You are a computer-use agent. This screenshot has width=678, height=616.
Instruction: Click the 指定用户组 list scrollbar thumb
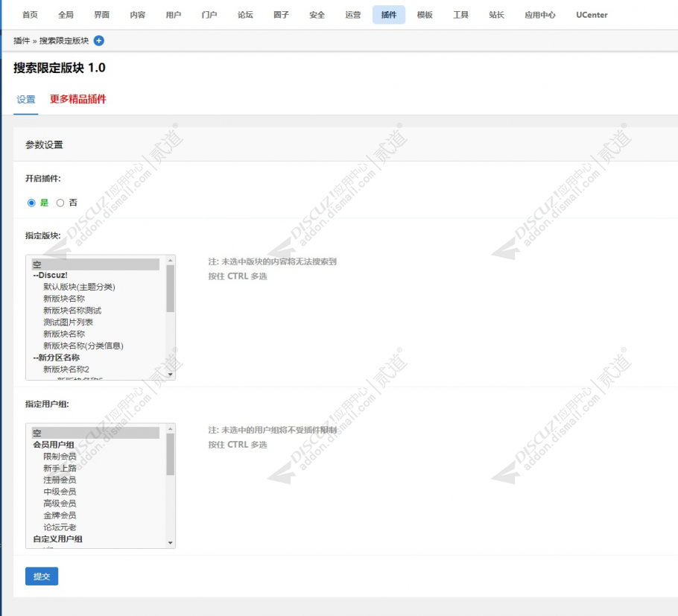pyautogui.click(x=171, y=454)
